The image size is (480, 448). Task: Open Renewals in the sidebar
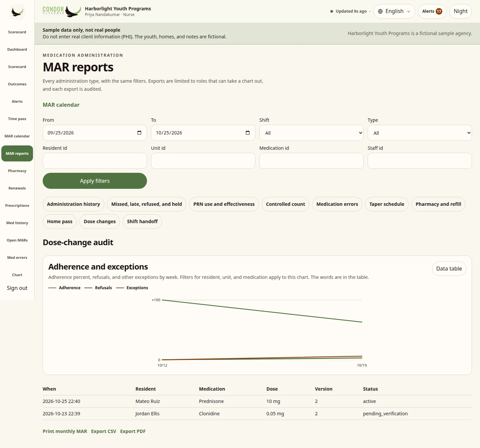[17, 188]
